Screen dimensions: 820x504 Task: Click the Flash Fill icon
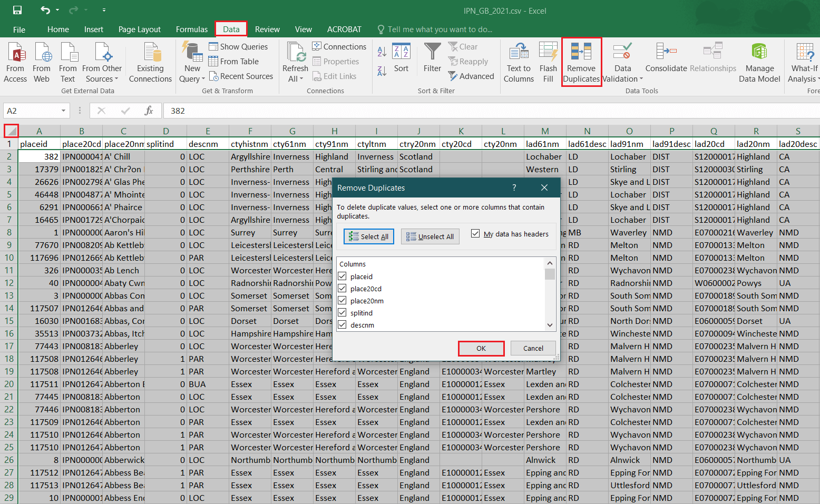548,63
